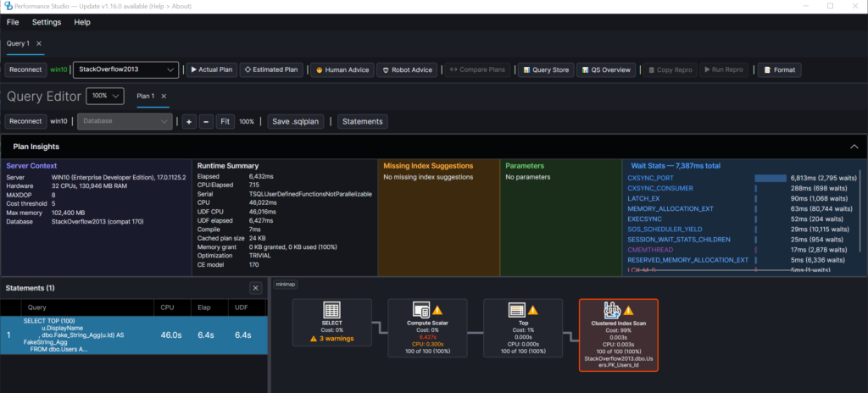Image resolution: width=868 pixels, height=393 pixels.
Task: Open Human Advice
Action: click(x=342, y=69)
